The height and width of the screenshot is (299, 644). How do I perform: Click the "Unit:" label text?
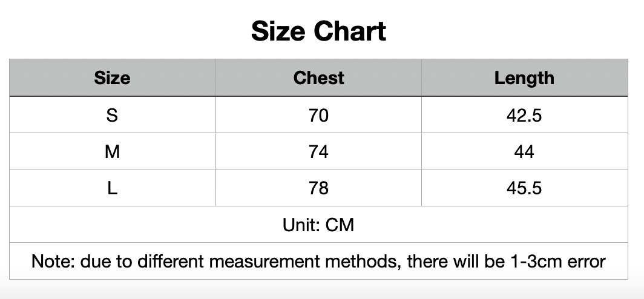(x=301, y=225)
